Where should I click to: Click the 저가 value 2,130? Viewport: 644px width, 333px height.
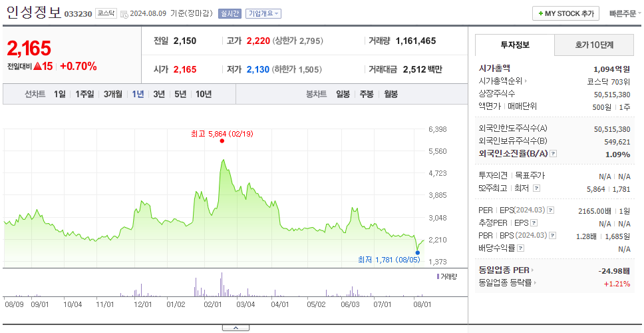coord(258,69)
